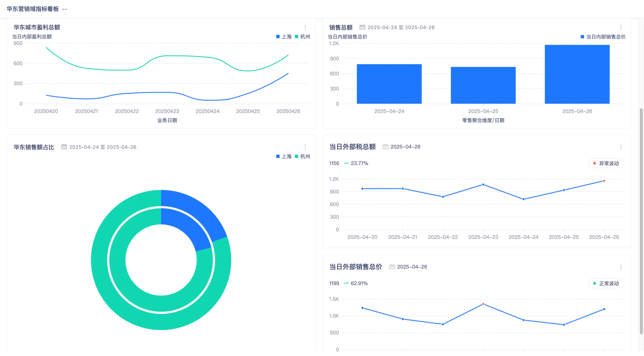Click the red anomaly point in 当日外部税总额 chart
The width and height of the screenshot is (644, 356).
coord(604,181)
